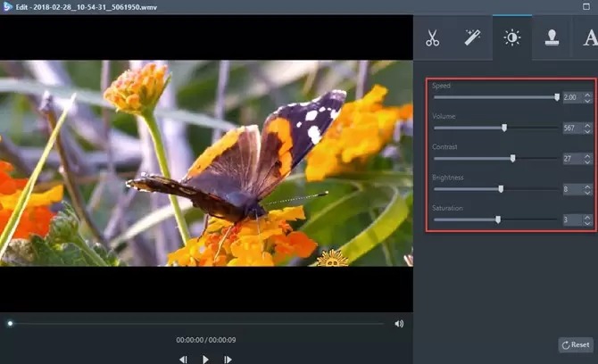Step forward to the next frame
Image resolution: width=598 pixels, height=364 pixels.
(x=228, y=359)
